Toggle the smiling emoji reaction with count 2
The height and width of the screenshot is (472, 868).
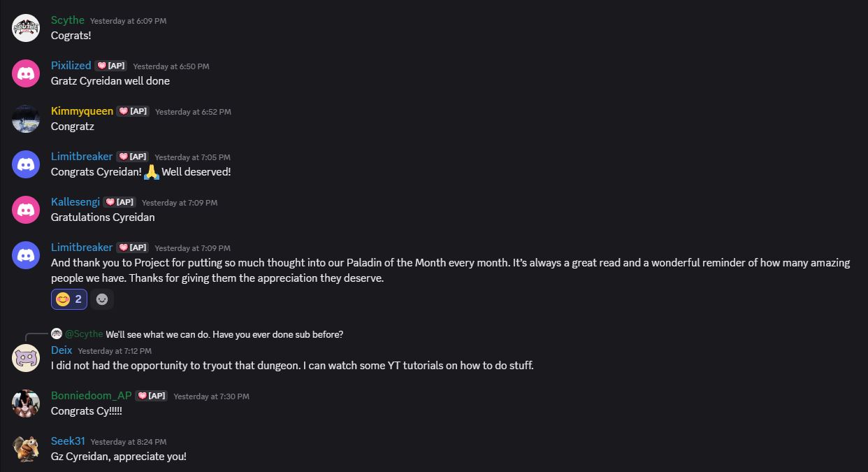[x=69, y=299]
